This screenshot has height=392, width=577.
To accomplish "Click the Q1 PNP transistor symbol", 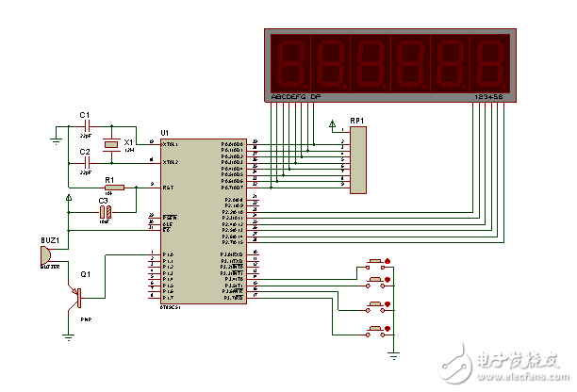I will 77,297.
